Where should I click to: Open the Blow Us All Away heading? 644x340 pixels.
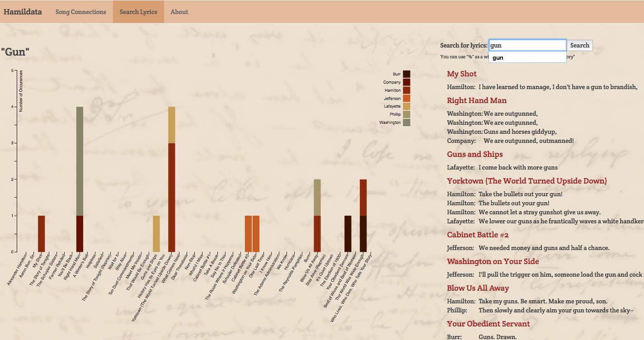(x=478, y=288)
